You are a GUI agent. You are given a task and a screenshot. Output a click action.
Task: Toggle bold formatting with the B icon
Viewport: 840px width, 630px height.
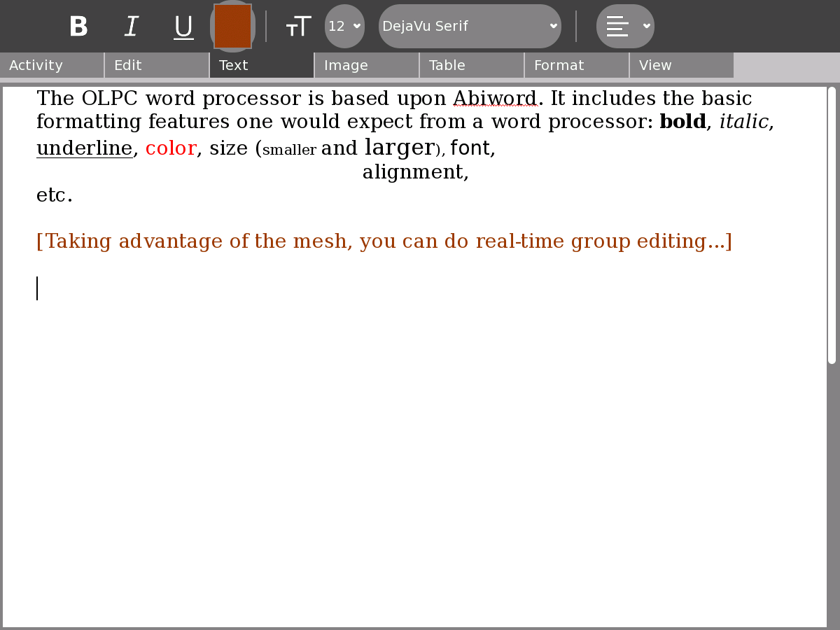[x=78, y=27]
